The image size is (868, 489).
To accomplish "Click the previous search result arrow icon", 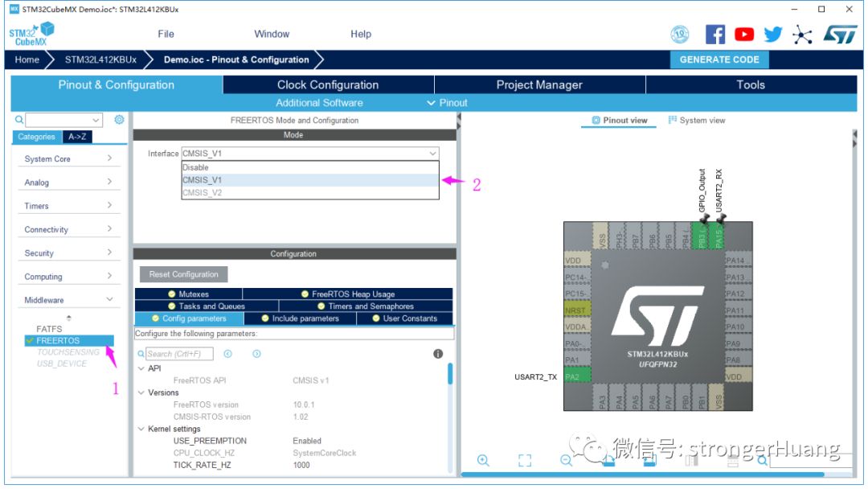I will tap(227, 354).
